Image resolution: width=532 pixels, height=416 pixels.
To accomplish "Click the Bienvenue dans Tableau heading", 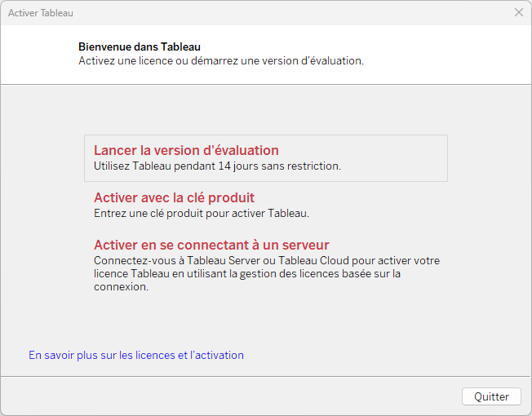I will point(140,46).
